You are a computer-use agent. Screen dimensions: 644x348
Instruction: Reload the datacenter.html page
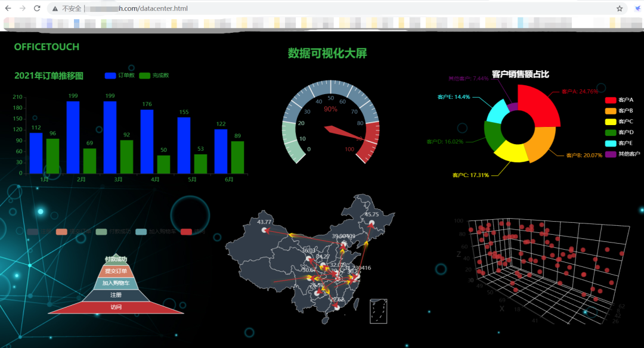(x=37, y=8)
